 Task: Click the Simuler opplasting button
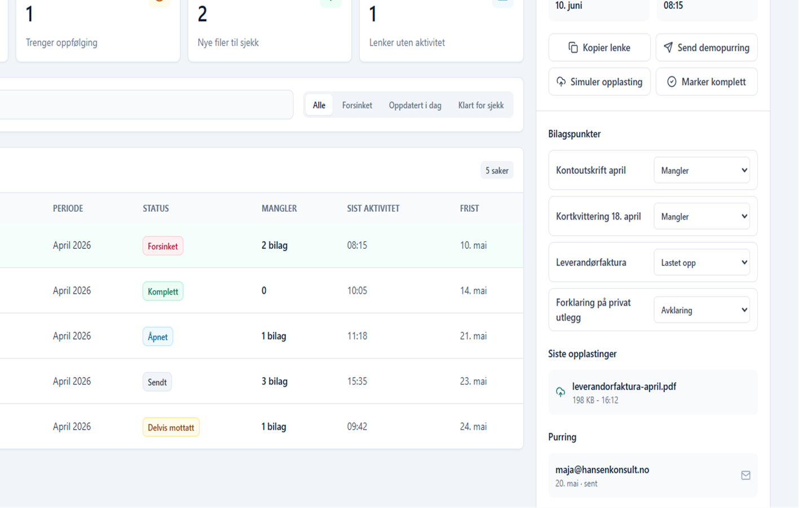(599, 82)
